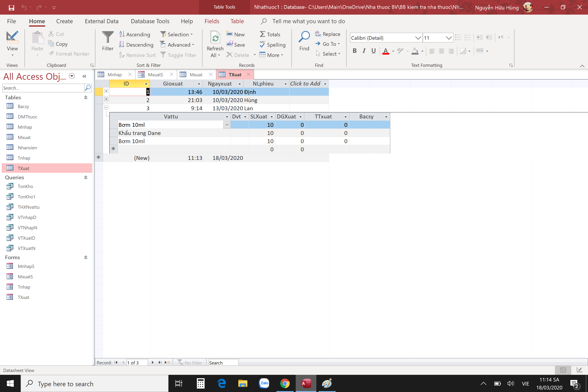Switch to Database Tools ribbon tab
This screenshot has width=588, height=392.
[x=150, y=21]
